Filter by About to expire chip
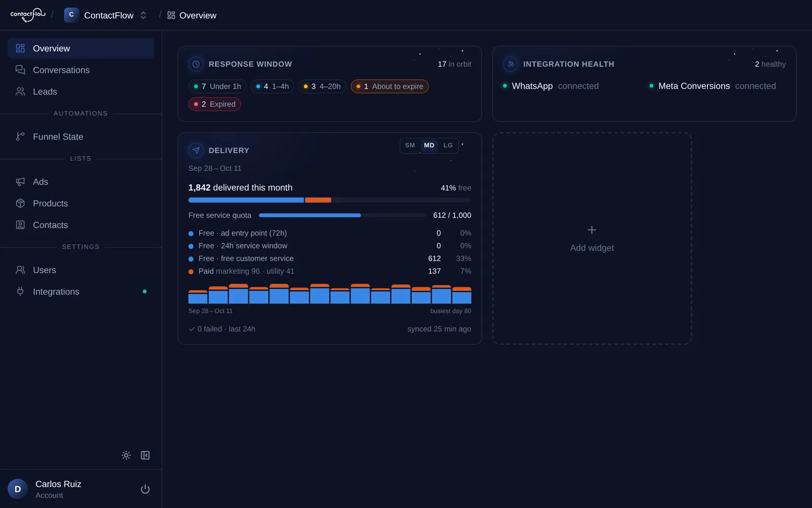The image size is (812, 508). point(390,86)
